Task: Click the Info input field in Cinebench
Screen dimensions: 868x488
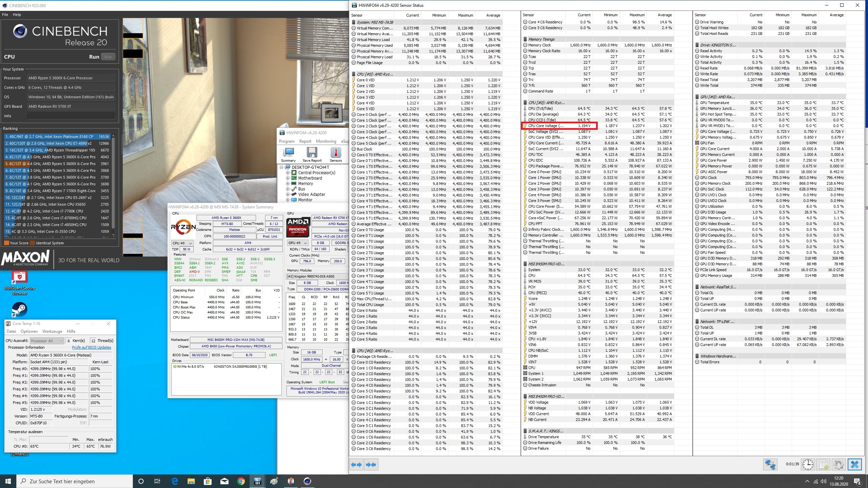Action: coord(71,116)
